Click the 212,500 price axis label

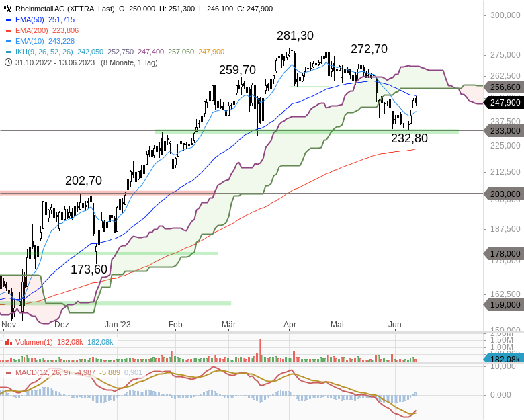pyautogui.click(x=505, y=171)
